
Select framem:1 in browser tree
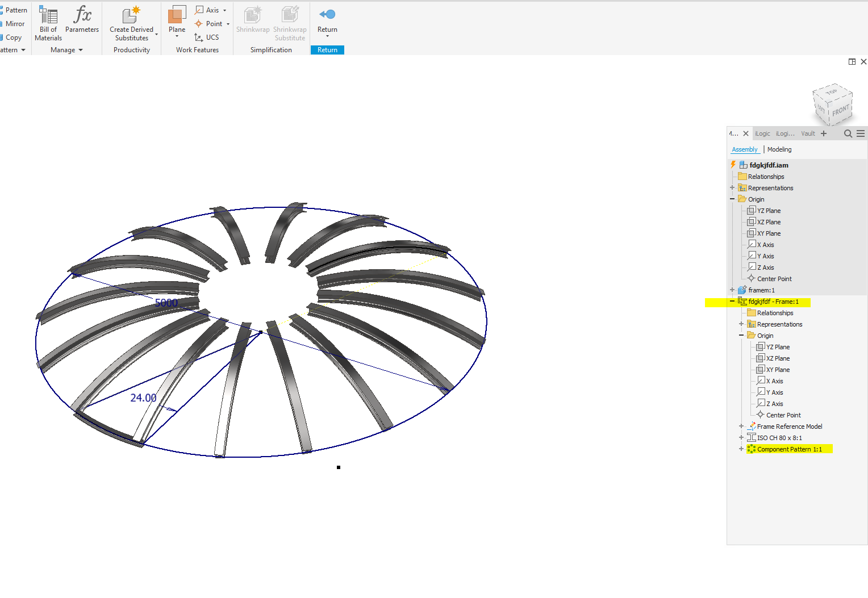(756, 290)
